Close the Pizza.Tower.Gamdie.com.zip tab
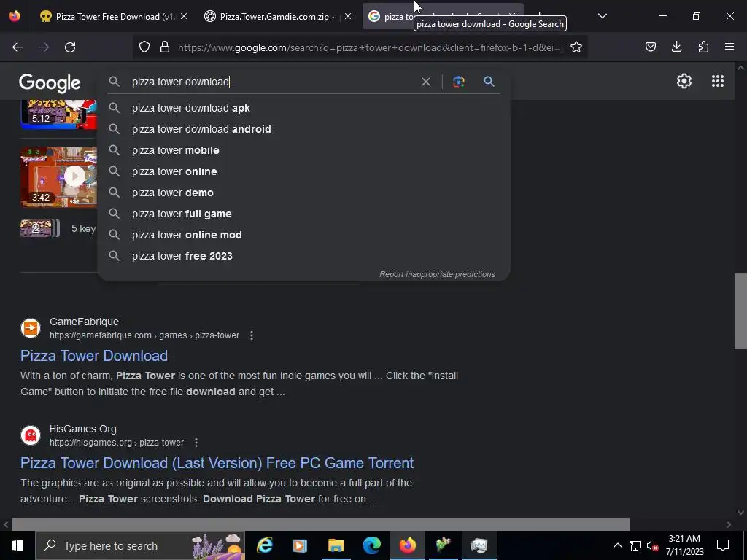Image resolution: width=747 pixels, height=560 pixels. [348, 16]
